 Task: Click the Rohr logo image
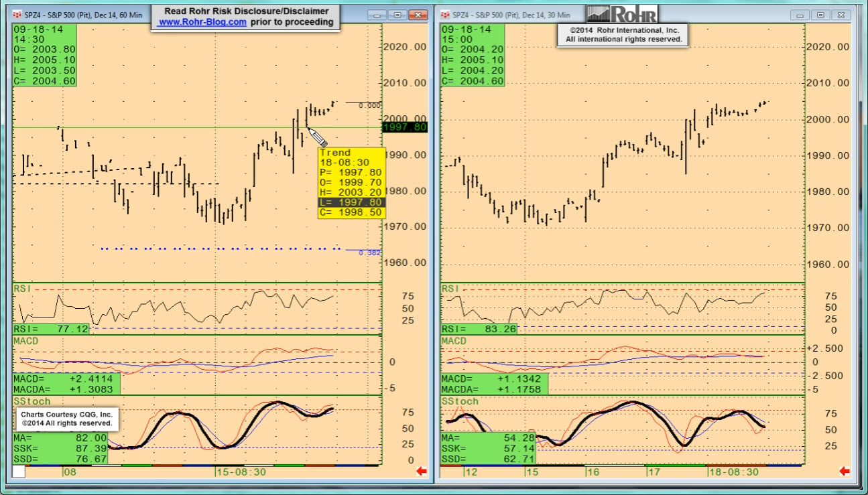pyautogui.click(x=621, y=14)
